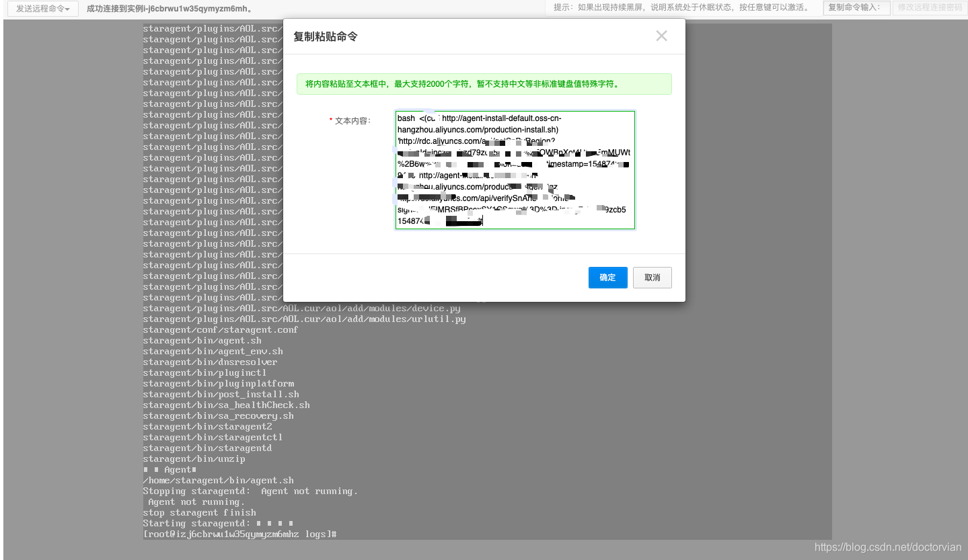This screenshot has width=968, height=560.
Task: Click the connection success message text
Action: click(x=170, y=8)
